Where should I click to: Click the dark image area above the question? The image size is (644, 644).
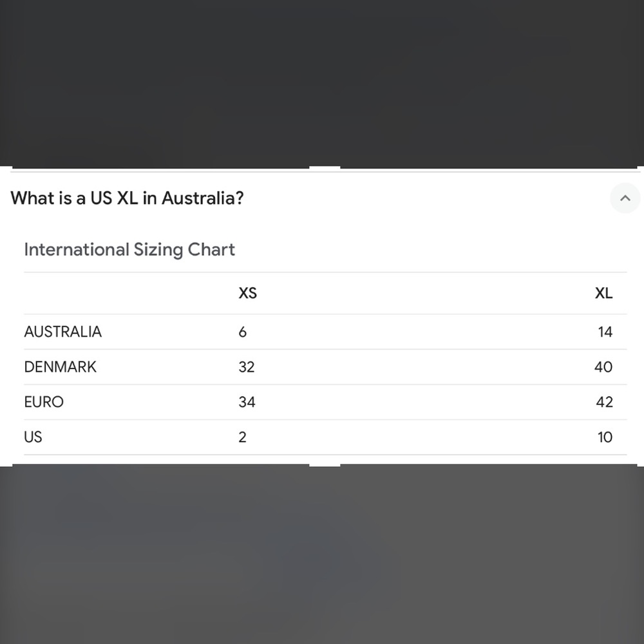(322, 84)
